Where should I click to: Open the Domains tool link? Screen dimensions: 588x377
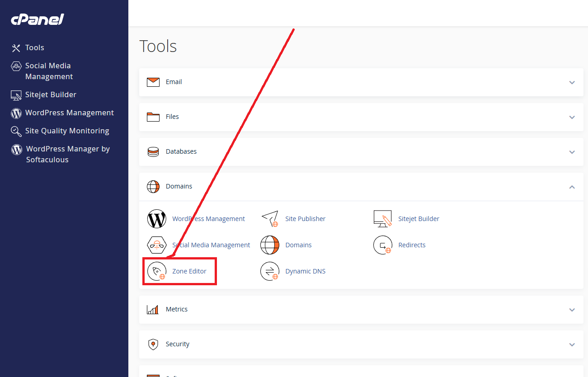tap(298, 245)
